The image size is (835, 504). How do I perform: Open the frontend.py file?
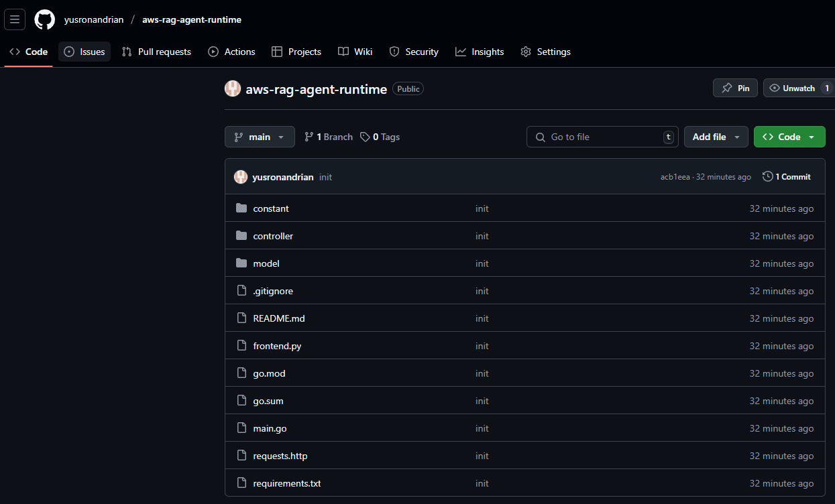pos(277,346)
